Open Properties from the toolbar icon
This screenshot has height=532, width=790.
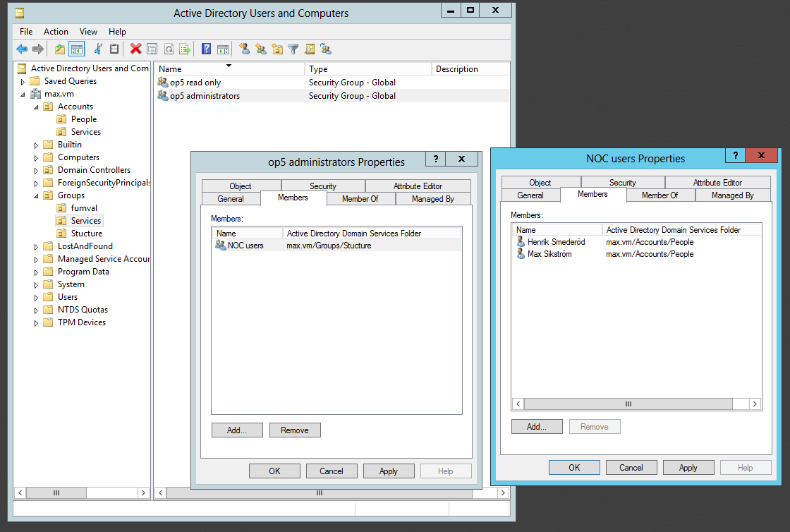coord(152,49)
